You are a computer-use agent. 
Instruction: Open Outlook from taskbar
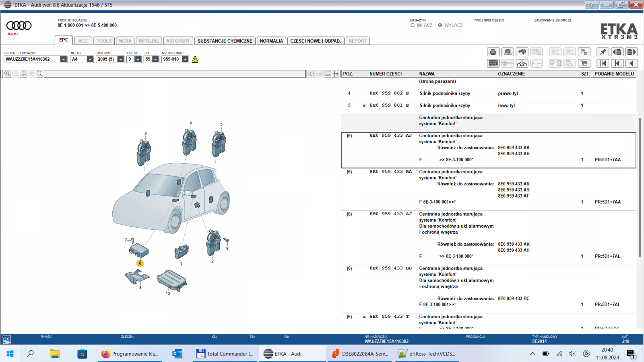click(177, 354)
